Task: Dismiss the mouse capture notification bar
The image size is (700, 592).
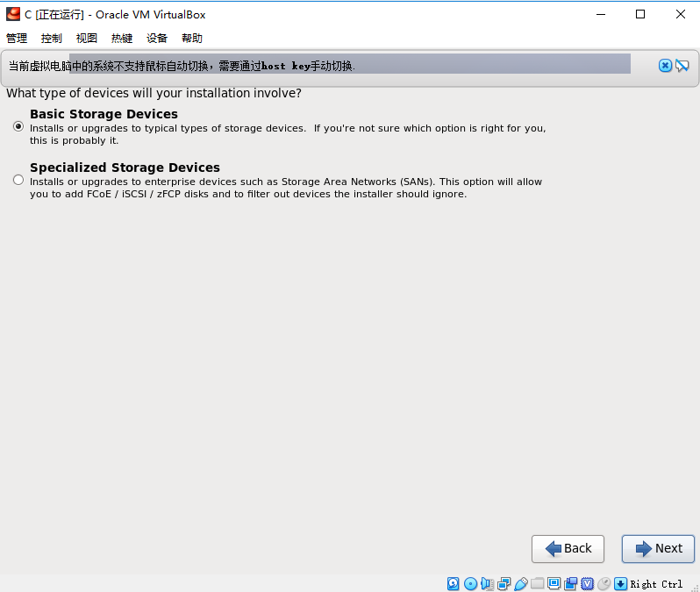Action: (665, 66)
